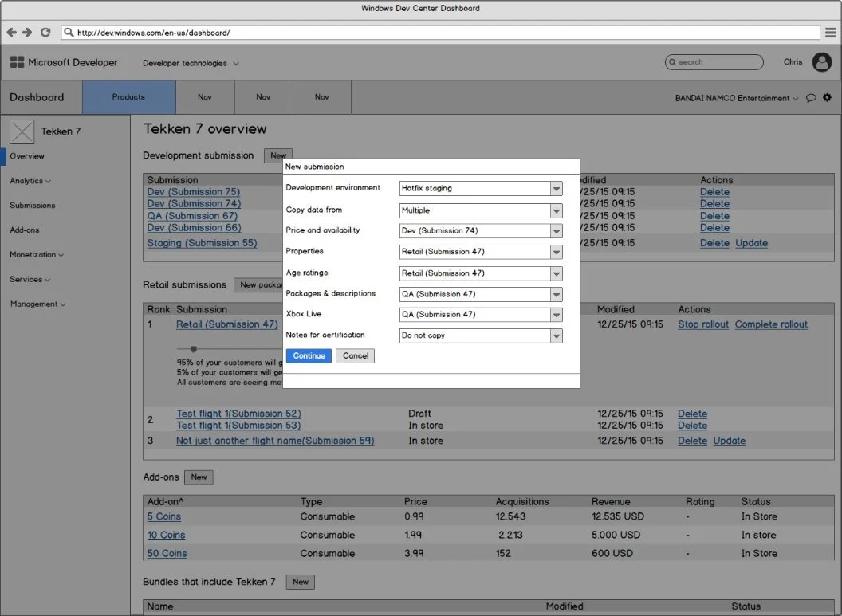The height and width of the screenshot is (616, 842).
Task: Delete Test flight 1 Submission 52
Action: [x=692, y=414]
